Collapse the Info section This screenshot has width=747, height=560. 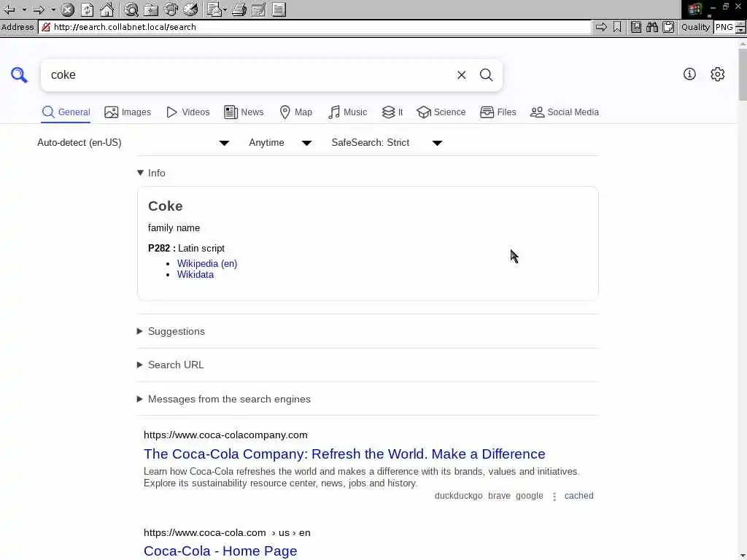pyautogui.click(x=151, y=173)
